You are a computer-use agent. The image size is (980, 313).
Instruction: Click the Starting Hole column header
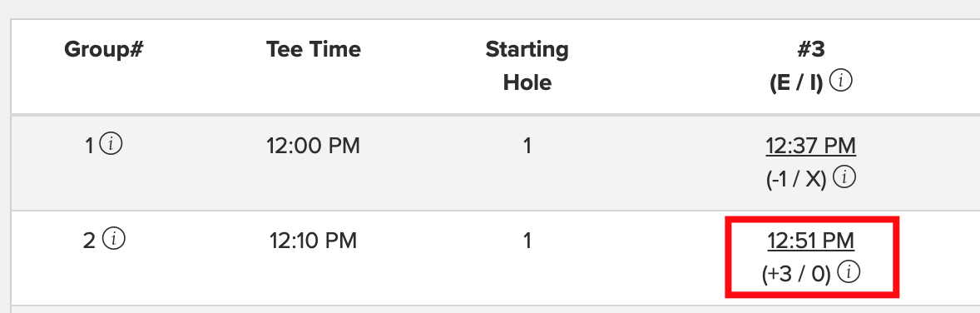(527, 65)
